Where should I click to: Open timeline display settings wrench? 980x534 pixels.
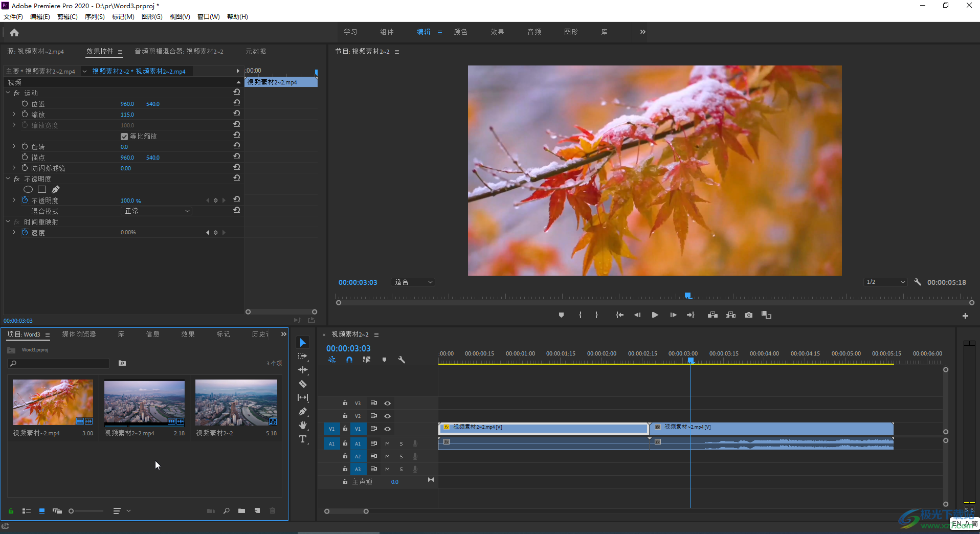click(402, 360)
